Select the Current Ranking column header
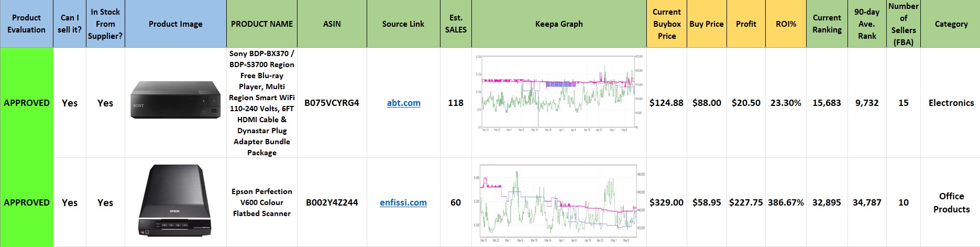Image resolution: width=980 pixels, height=247 pixels. tap(827, 24)
